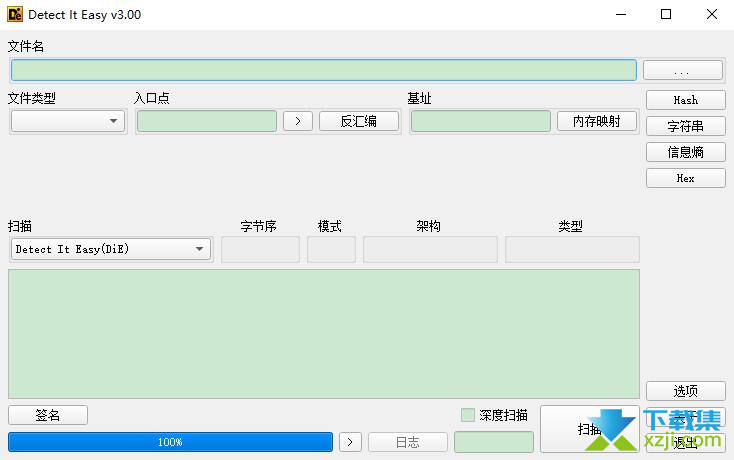Click the 入口点 entry point field
This screenshot has height=460, width=734.
206,121
